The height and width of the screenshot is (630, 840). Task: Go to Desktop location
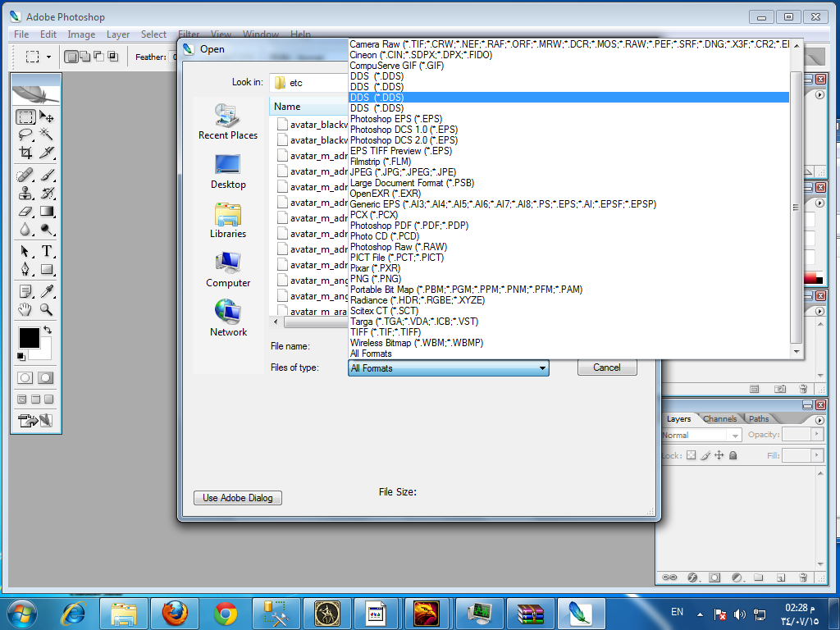click(x=228, y=171)
